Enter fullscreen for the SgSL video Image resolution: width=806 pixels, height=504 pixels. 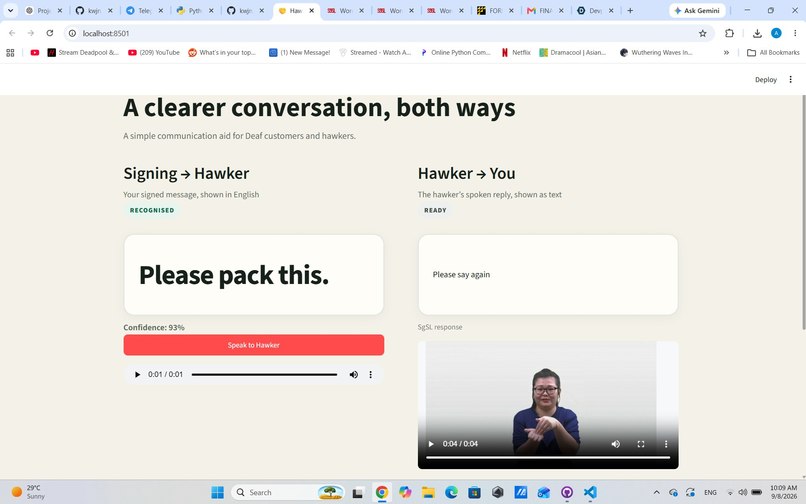coord(641,444)
